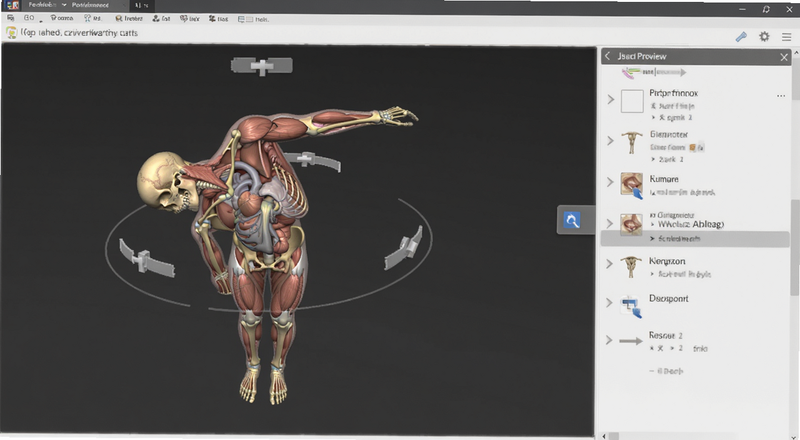Expand the Dooponrt entry chevron
800x440 pixels.
point(609,303)
